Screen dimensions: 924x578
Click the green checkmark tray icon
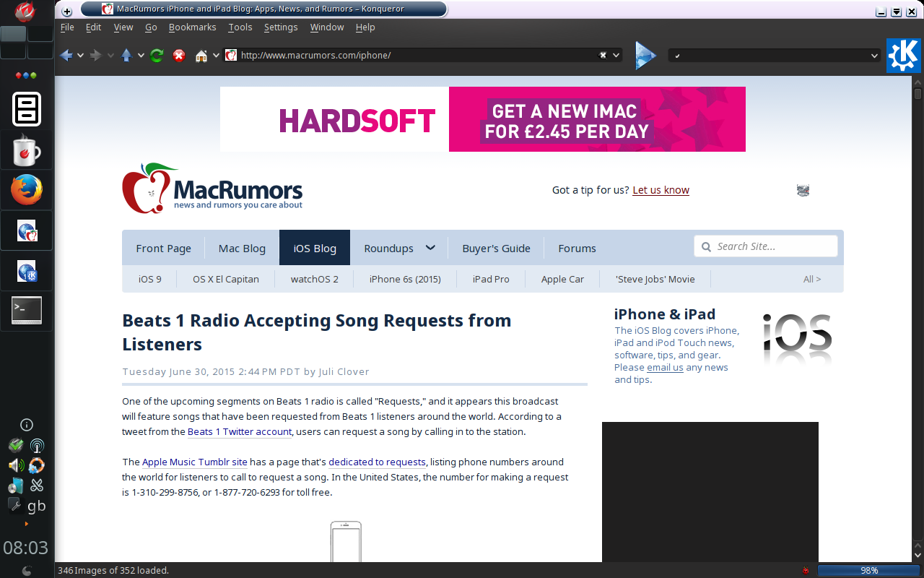16,446
